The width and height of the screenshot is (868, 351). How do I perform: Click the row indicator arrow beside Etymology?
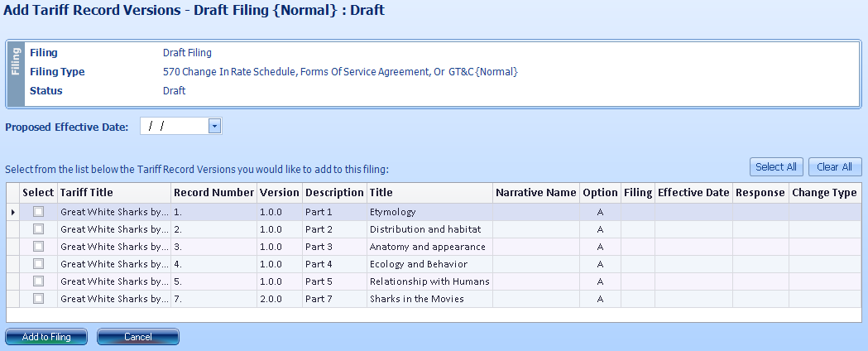coord(12,212)
